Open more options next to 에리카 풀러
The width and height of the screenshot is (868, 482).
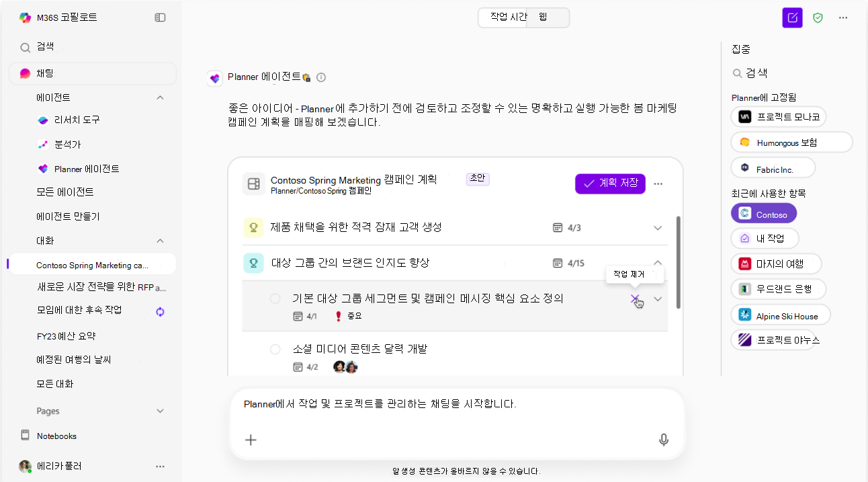[x=160, y=466]
